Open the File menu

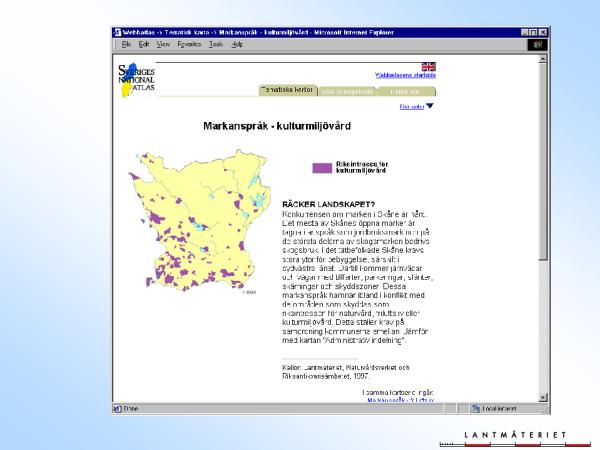(x=126, y=45)
